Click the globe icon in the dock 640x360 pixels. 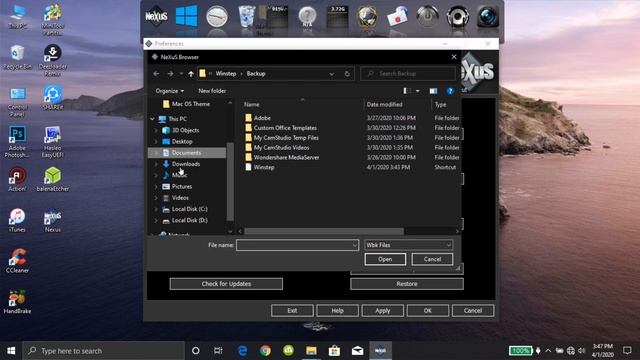point(367,17)
